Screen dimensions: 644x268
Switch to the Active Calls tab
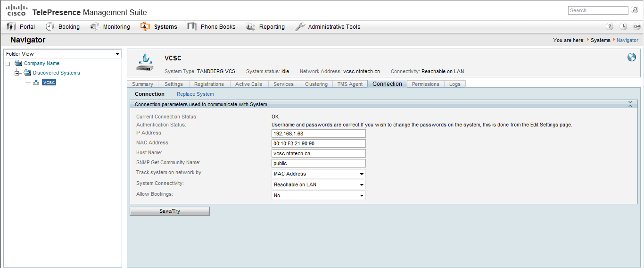click(248, 84)
